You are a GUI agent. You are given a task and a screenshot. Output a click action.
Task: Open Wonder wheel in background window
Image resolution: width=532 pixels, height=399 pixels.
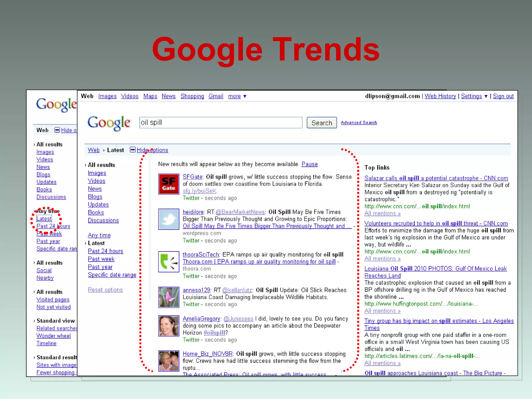[x=53, y=336]
